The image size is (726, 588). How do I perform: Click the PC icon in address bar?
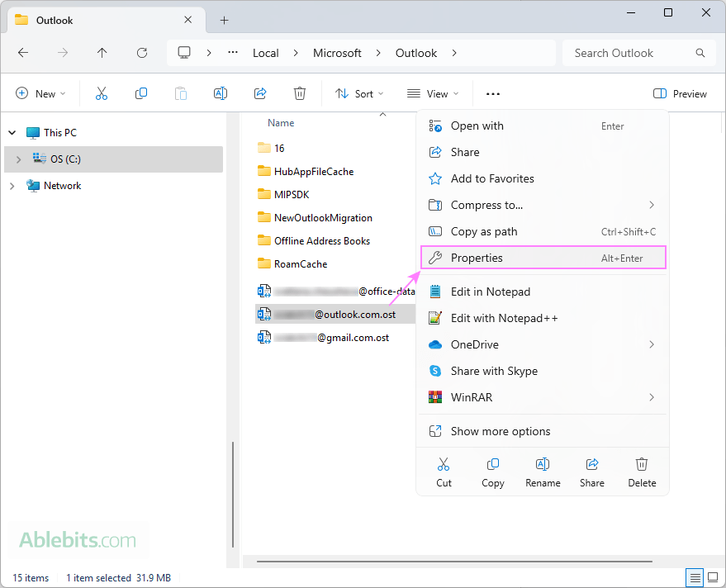184,53
